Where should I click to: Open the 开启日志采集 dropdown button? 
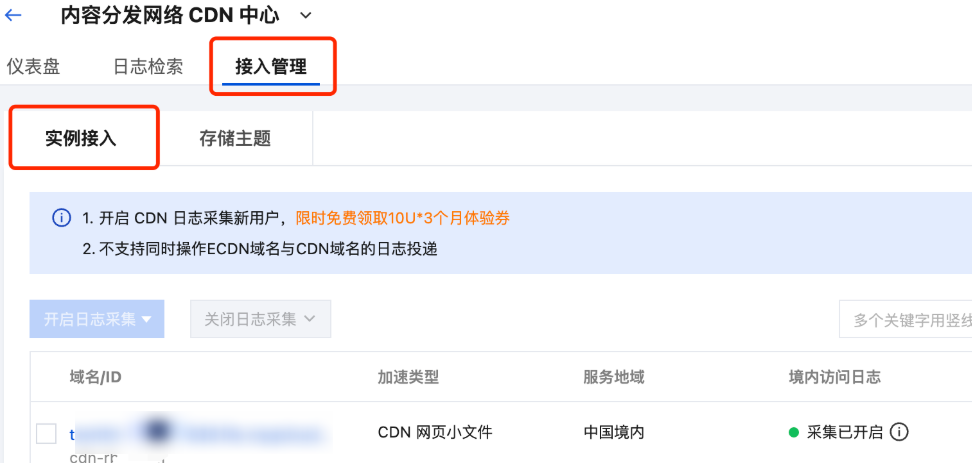pos(97,319)
